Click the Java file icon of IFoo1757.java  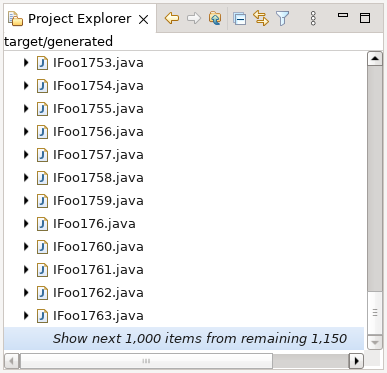[42, 155]
